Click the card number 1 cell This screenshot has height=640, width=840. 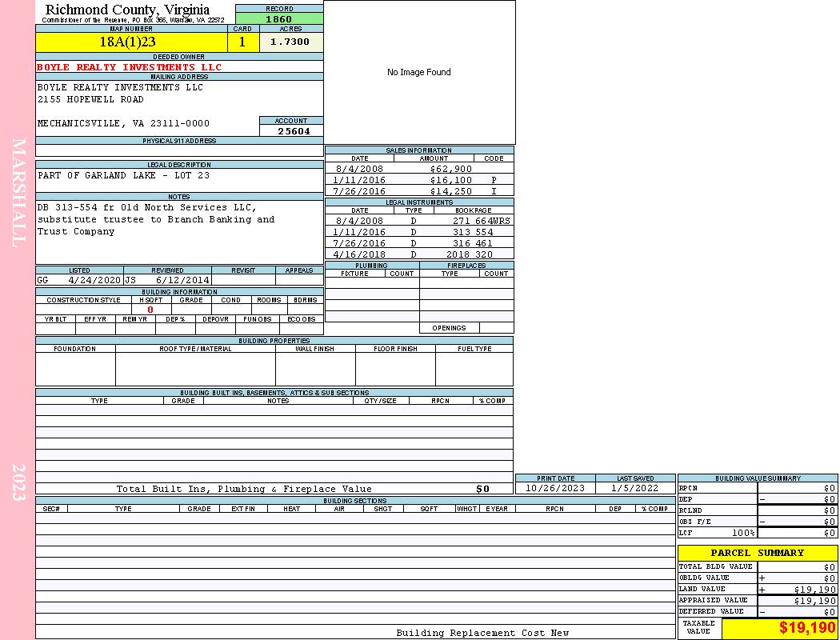[243, 42]
